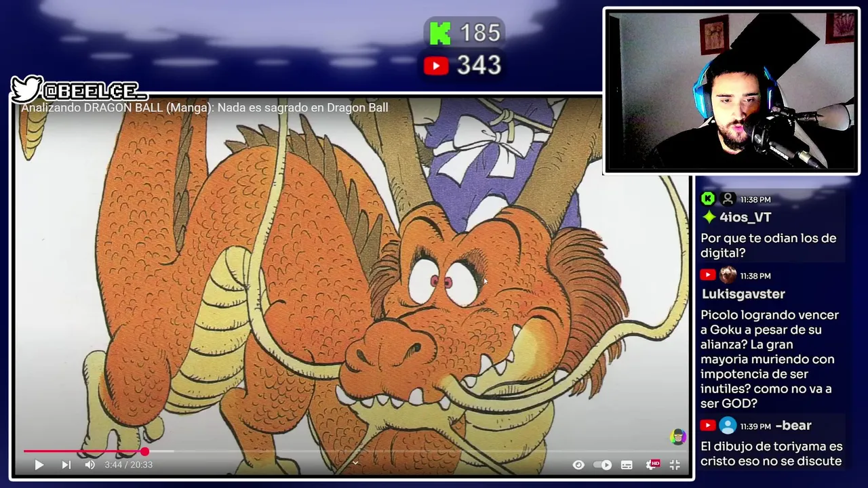868x488 pixels.
Task: Seek using the red progress bar
Action: tap(352, 451)
